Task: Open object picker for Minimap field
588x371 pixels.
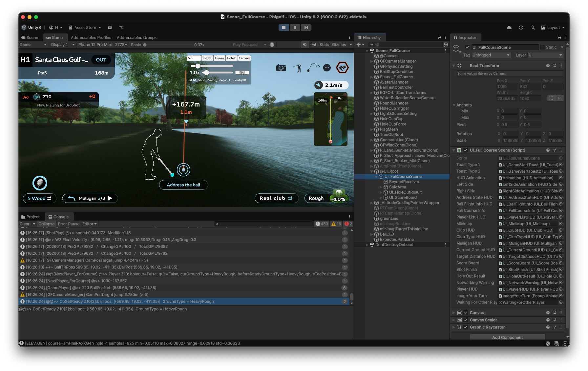Action: [x=561, y=224]
